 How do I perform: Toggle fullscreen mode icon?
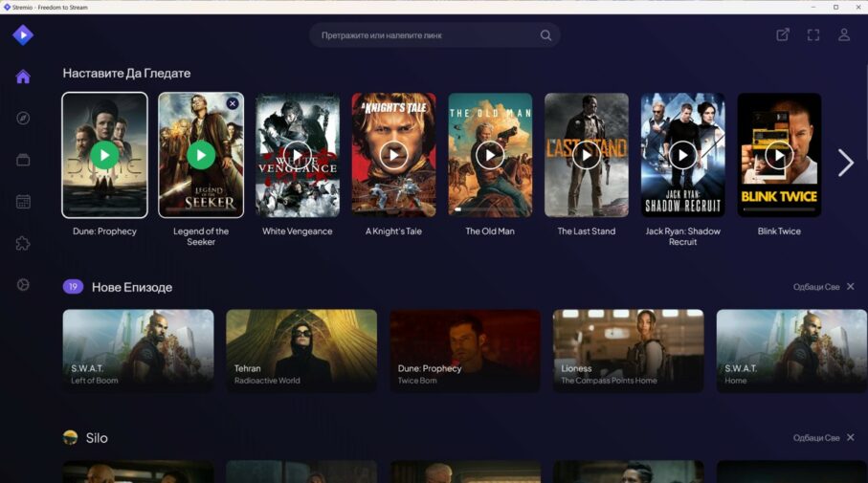click(813, 34)
